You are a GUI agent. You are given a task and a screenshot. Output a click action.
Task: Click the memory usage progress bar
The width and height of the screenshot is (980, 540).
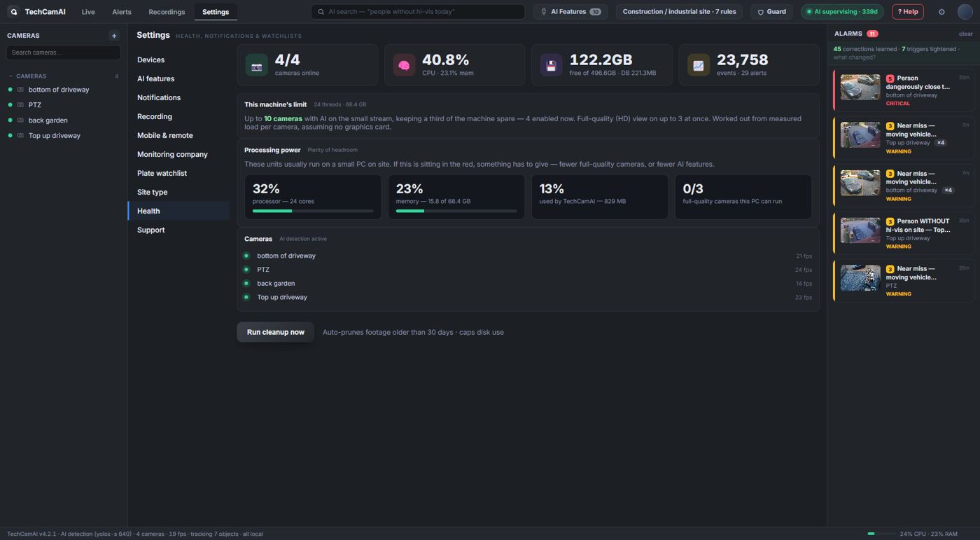(x=456, y=211)
